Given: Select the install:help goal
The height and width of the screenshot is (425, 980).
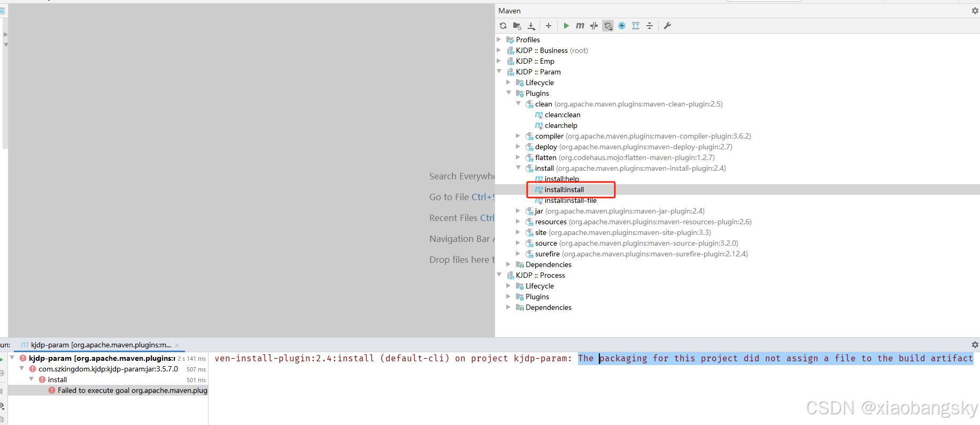Looking at the screenshot, I should (562, 179).
